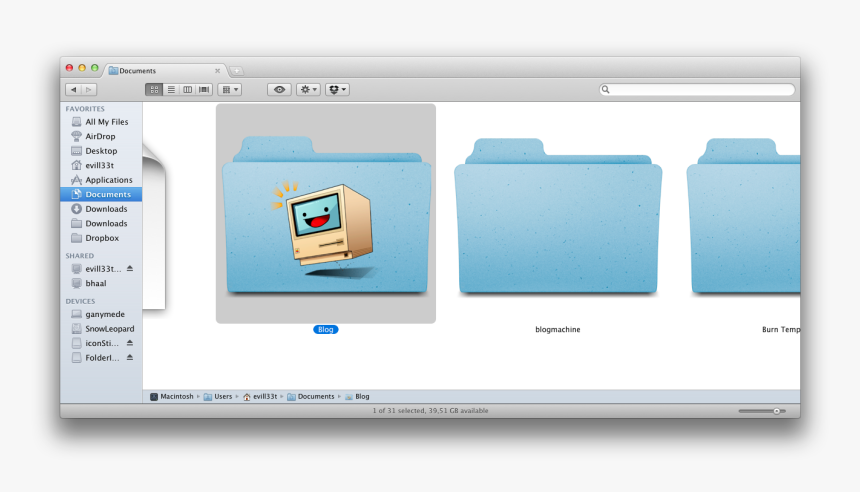Click the FolderI... disk icon

[x=76, y=358]
